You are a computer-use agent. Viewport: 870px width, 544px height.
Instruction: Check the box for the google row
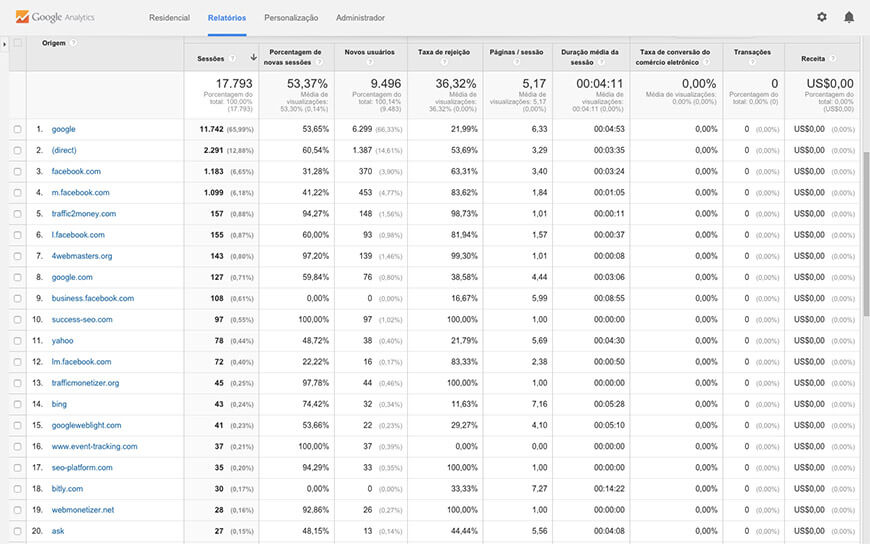coord(17,129)
